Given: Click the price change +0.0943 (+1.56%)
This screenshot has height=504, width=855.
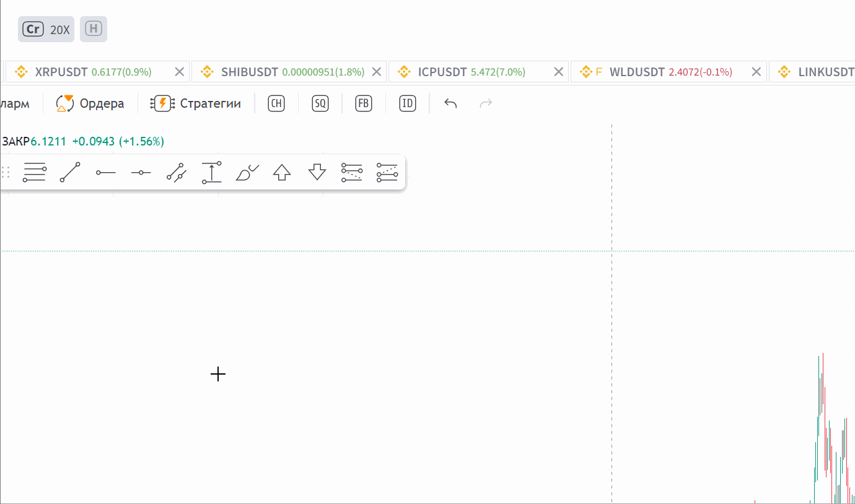Looking at the screenshot, I should pos(118,141).
